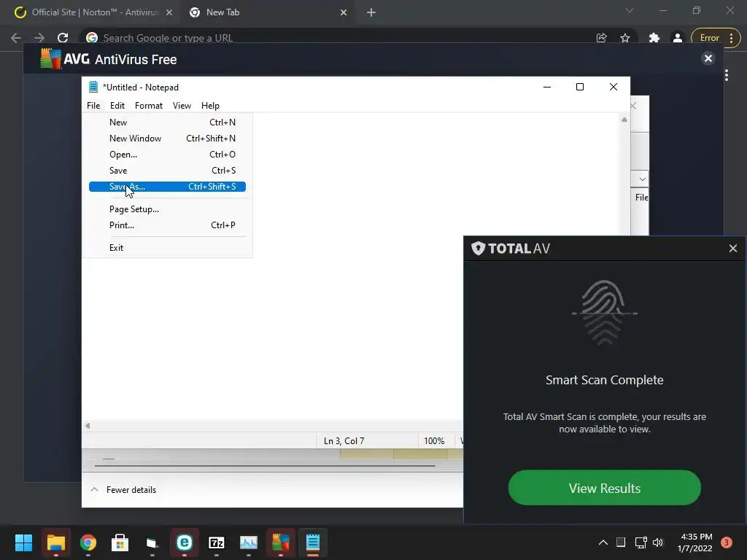
Task: Open Notepad Help menu
Action: pos(210,106)
